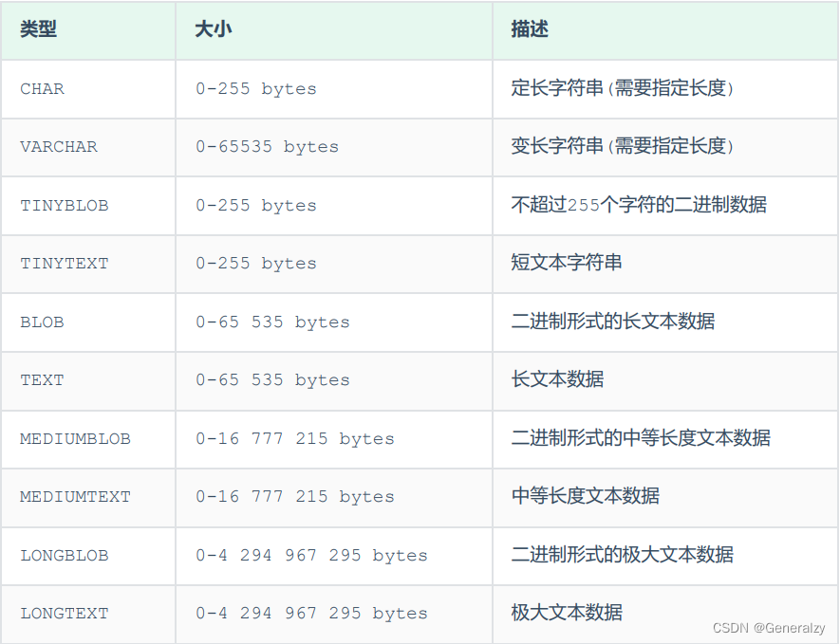
Task: Click the CHAR size 0-255 bytes
Action: tap(256, 89)
